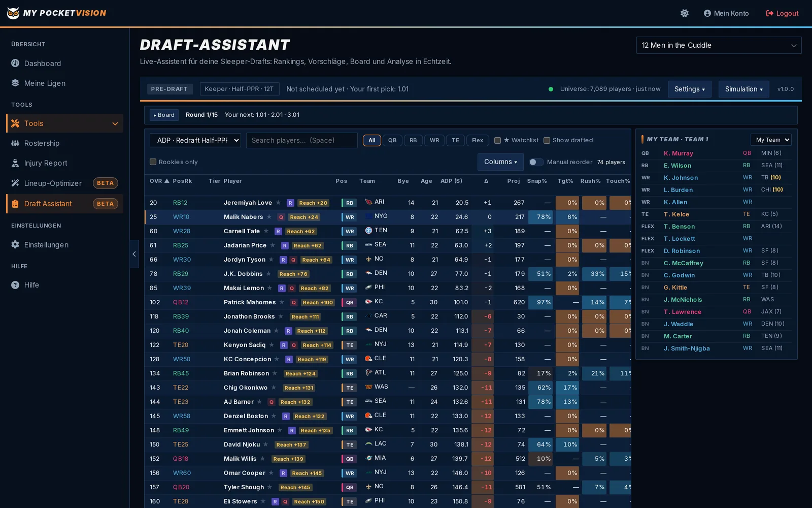Filter players by RB

[413, 140]
